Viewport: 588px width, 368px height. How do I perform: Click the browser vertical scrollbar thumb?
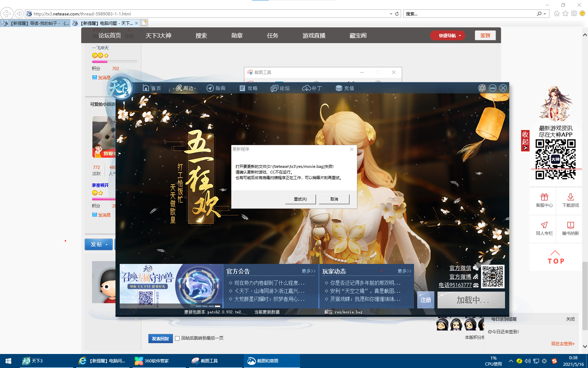pos(585,296)
